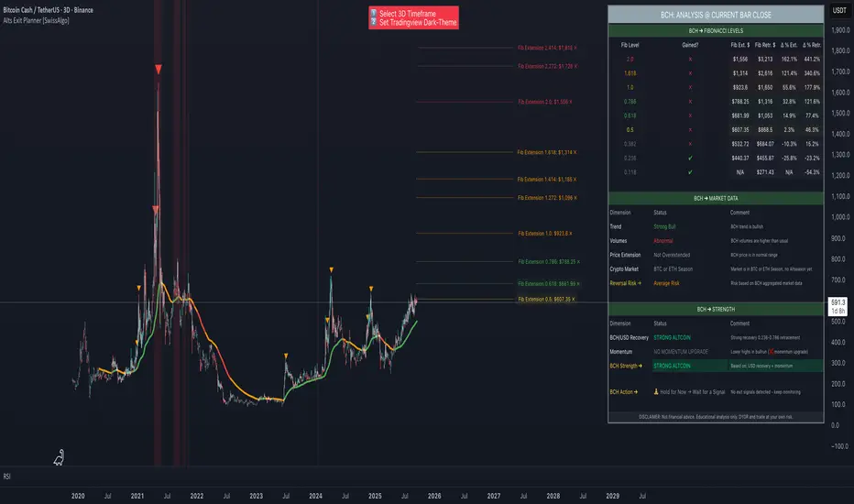The image size is (854, 504).
Task: Click the Strong Bull trend status
Action: tap(664, 226)
